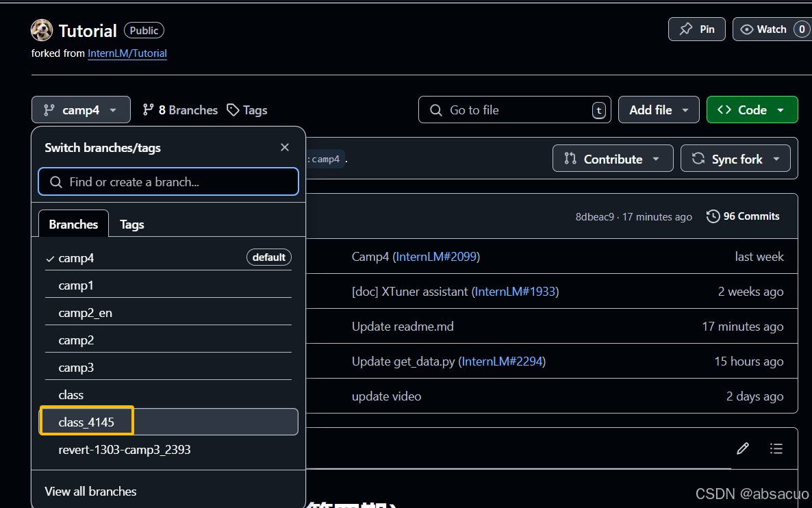
Task: Click the '17 minutes ago' header timestamp
Action: click(657, 217)
